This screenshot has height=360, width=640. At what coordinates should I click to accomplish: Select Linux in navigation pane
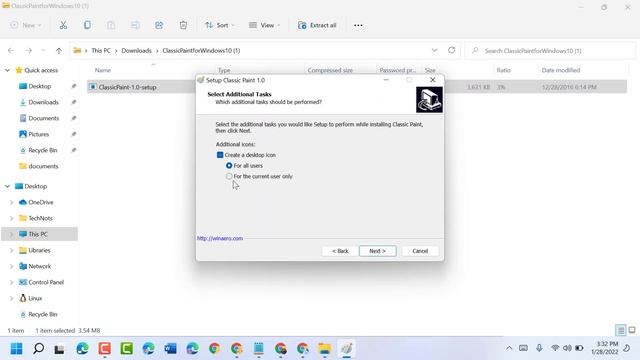pyautogui.click(x=35, y=298)
